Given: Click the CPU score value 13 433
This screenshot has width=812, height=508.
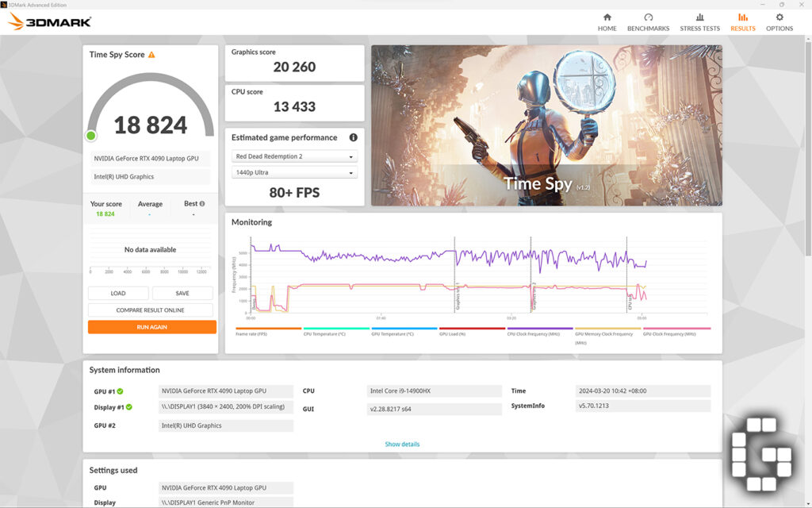Looking at the screenshot, I should (x=294, y=107).
